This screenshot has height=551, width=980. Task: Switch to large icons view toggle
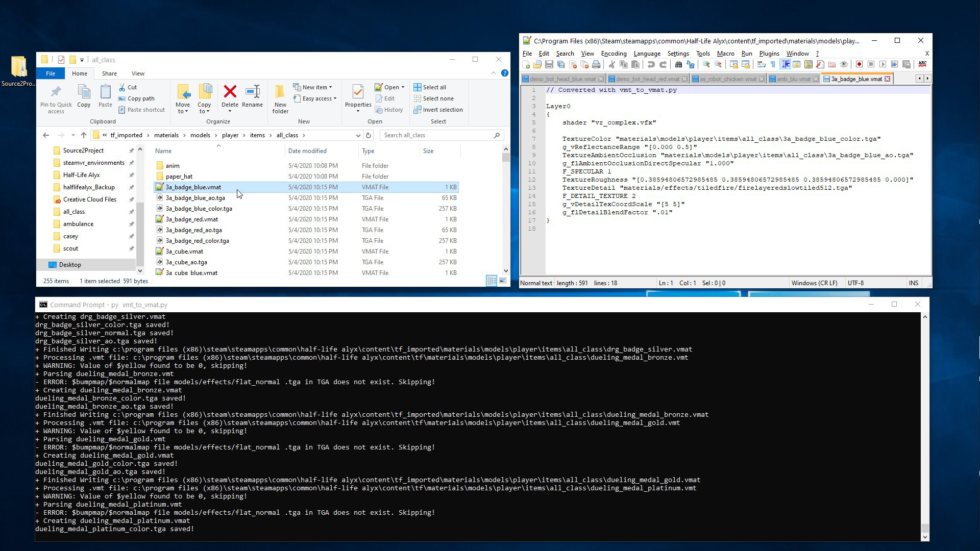tap(503, 281)
